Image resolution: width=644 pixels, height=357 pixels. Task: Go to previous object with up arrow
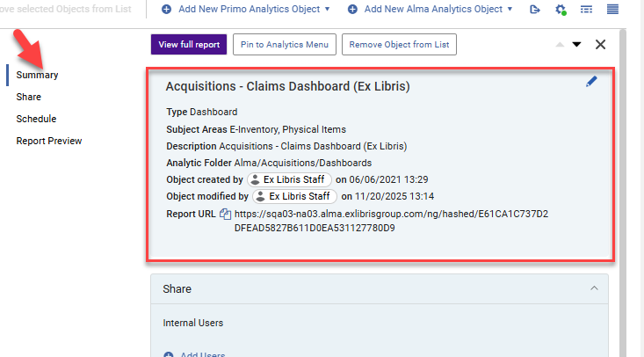[560, 45]
